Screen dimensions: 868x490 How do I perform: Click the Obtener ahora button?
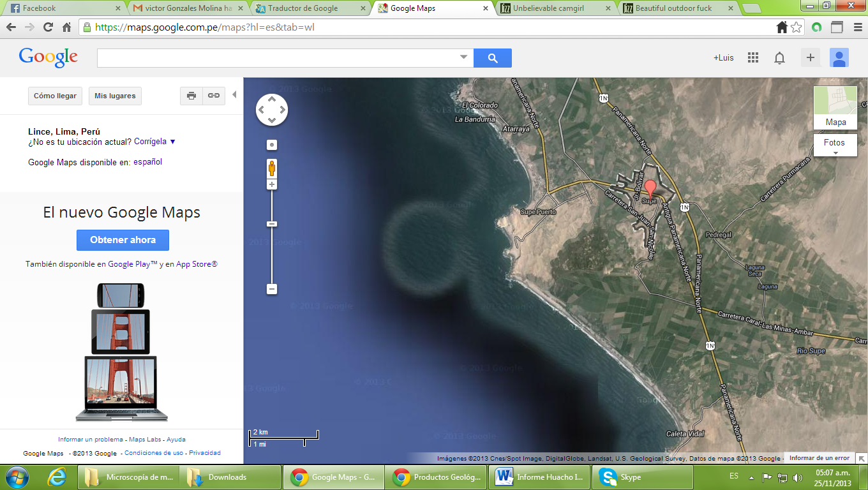click(x=123, y=240)
